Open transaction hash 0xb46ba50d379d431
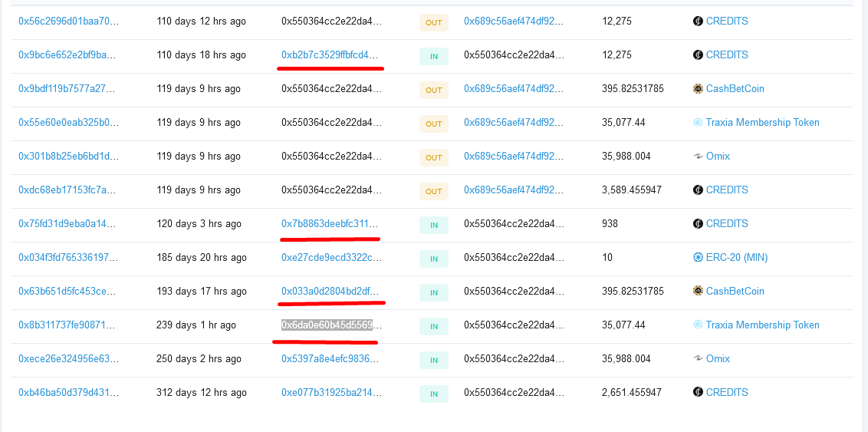This screenshot has height=432, width=868. tap(69, 393)
